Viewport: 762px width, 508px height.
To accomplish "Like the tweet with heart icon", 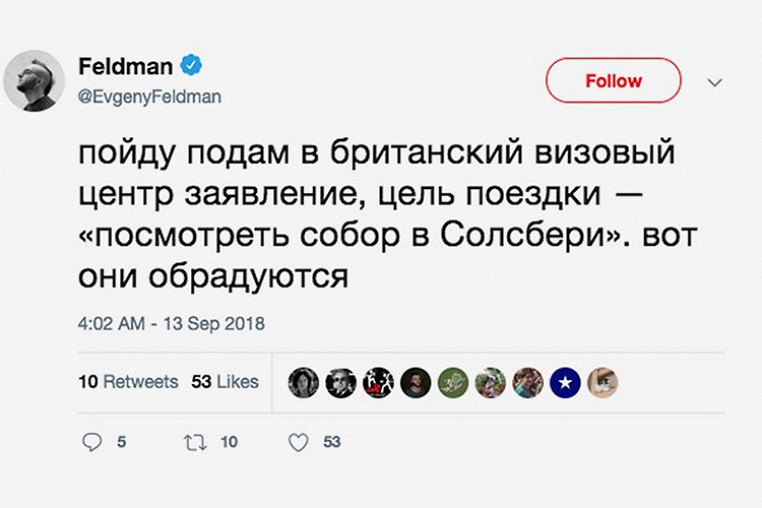I will tap(298, 443).
